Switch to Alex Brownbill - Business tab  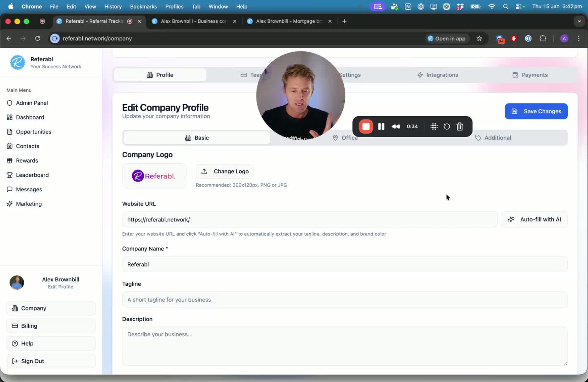pos(194,21)
